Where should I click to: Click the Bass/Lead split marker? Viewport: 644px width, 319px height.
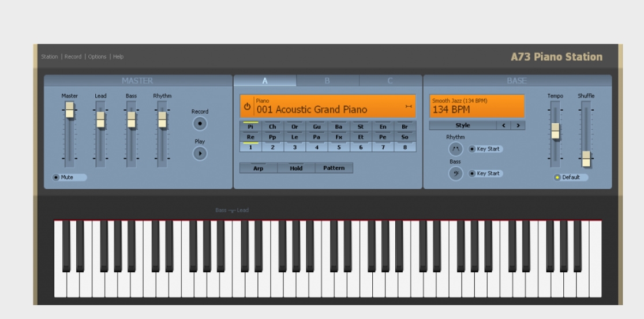tap(231, 210)
